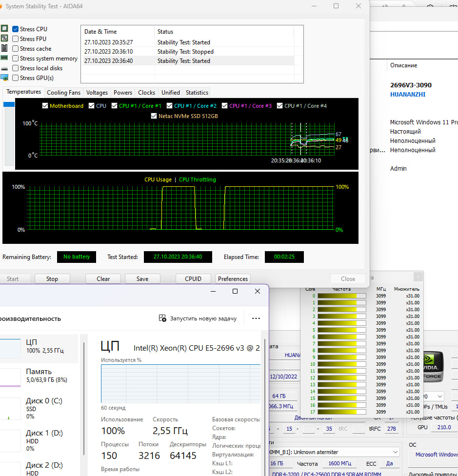Click the Core 0 frequency bar
Image resolution: width=458 pixels, height=476 pixels.
click(x=342, y=296)
